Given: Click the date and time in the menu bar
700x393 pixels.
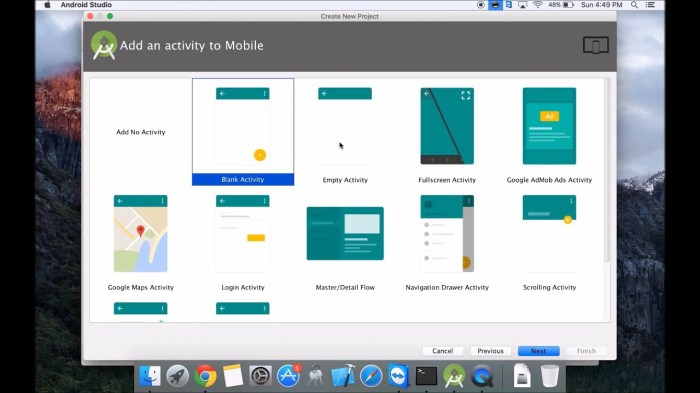Looking at the screenshot, I should [601, 5].
